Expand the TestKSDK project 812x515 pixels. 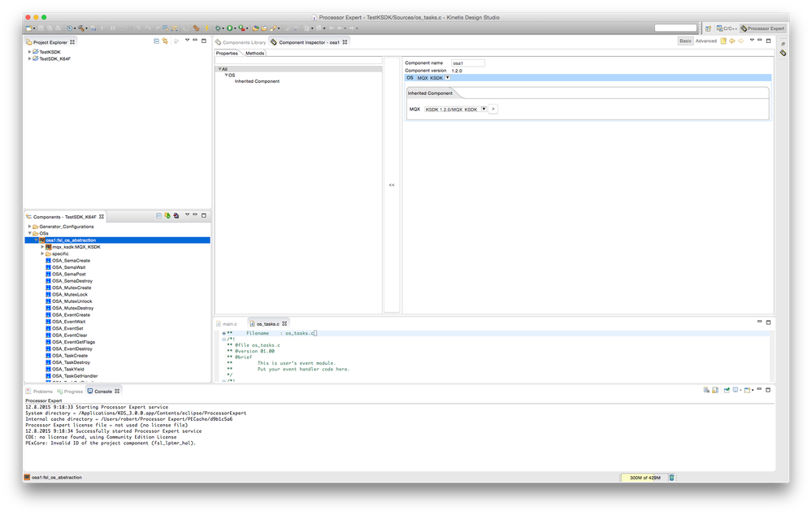[x=29, y=52]
